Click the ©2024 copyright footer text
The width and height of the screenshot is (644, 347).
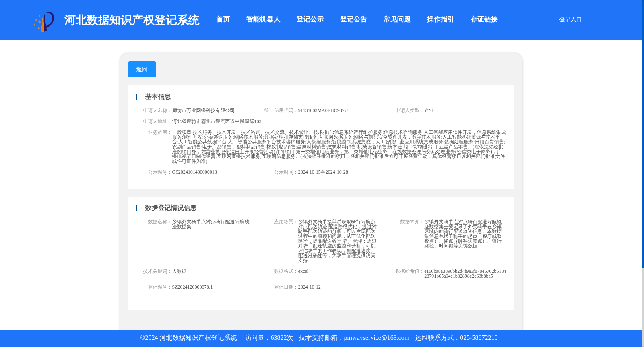coord(188,338)
